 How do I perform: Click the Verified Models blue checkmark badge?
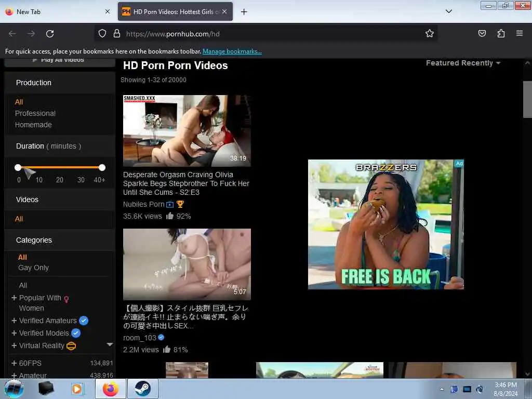(x=76, y=333)
